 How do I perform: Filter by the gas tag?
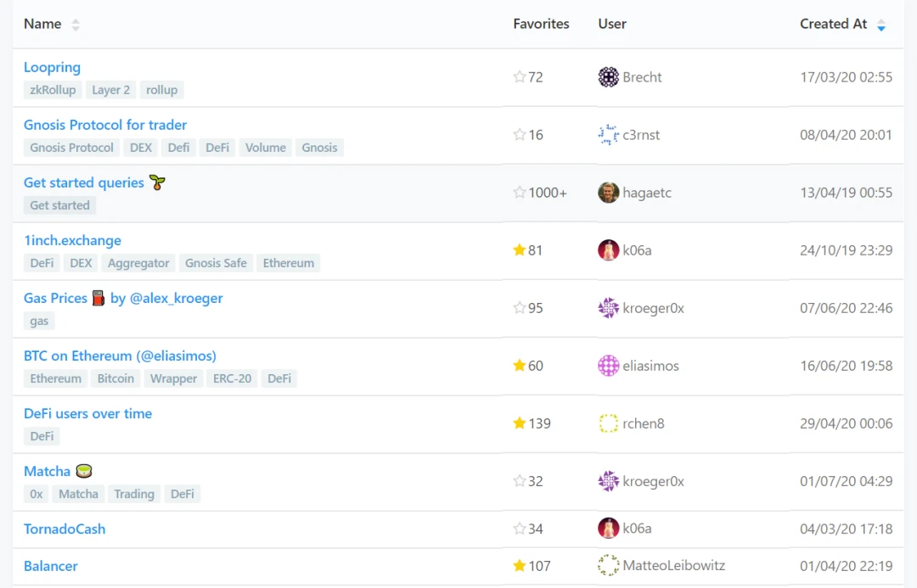click(x=39, y=321)
